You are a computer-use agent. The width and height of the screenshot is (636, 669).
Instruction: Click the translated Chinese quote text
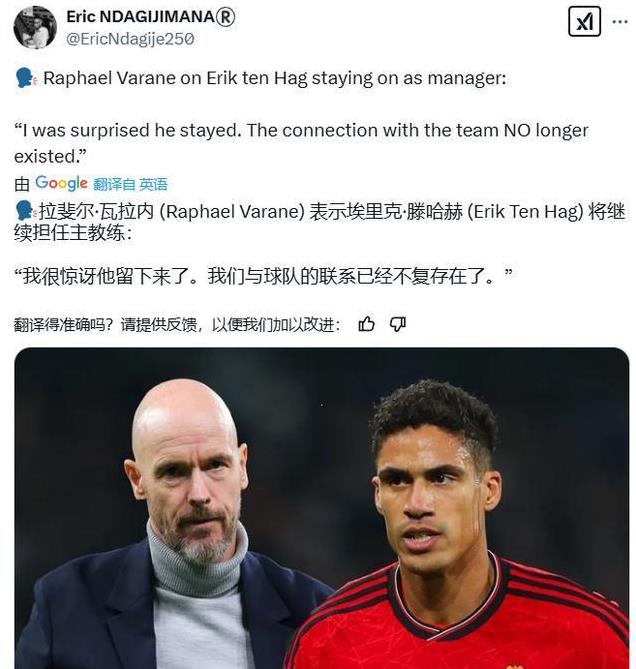264,276
